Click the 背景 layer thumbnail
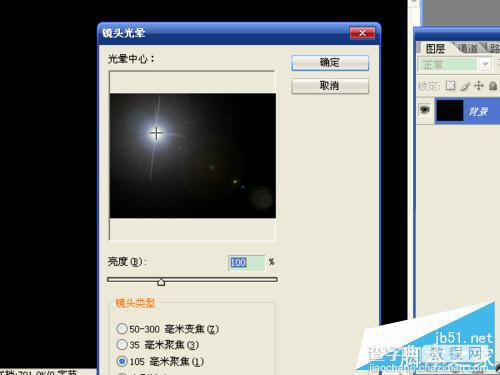Screen dimensions: 500x375 [x=450, y=110]
